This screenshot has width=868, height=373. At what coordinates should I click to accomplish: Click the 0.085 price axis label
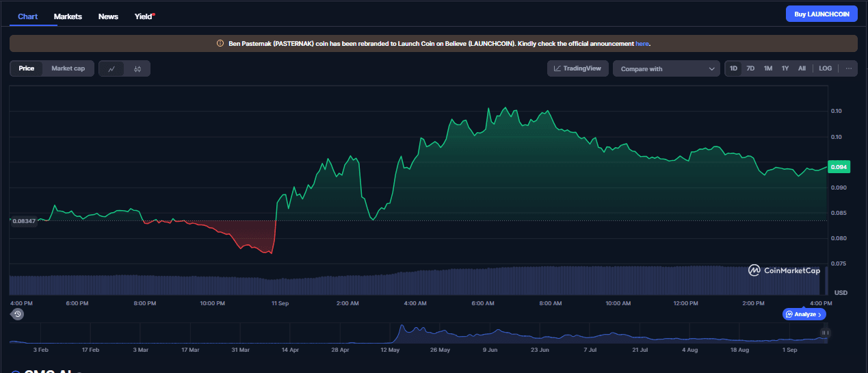pos(840,213)
